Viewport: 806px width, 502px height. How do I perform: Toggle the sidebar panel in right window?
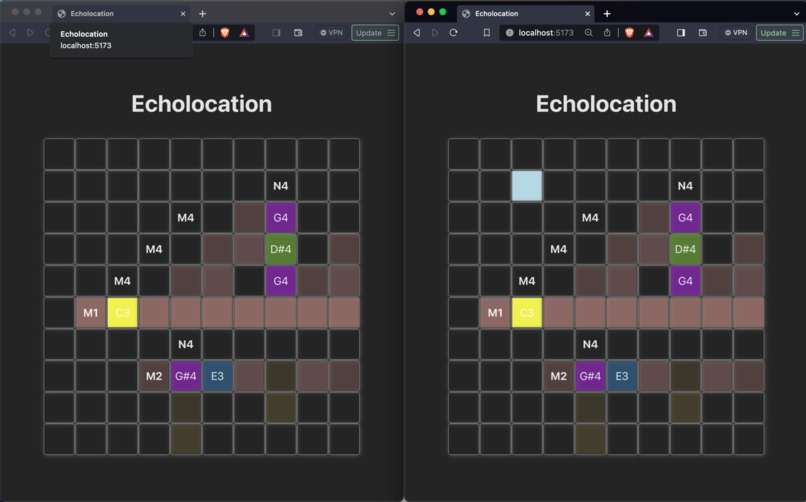[x=681, y=33]
